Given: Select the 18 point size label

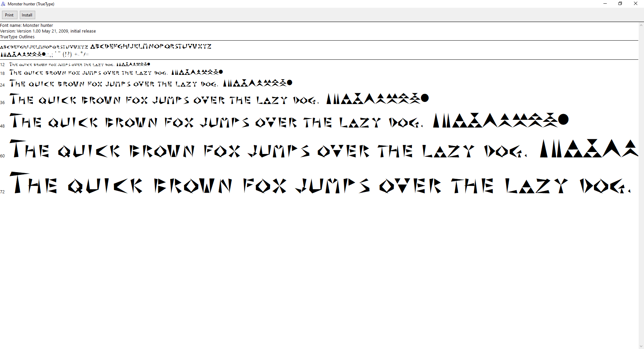Looking at the screenshot, I should (2, 73).
